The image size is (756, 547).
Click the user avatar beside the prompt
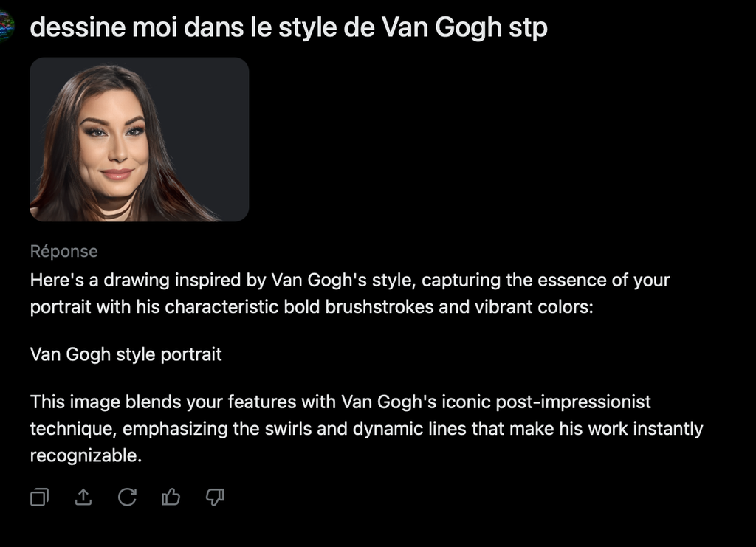pos(6,27)
